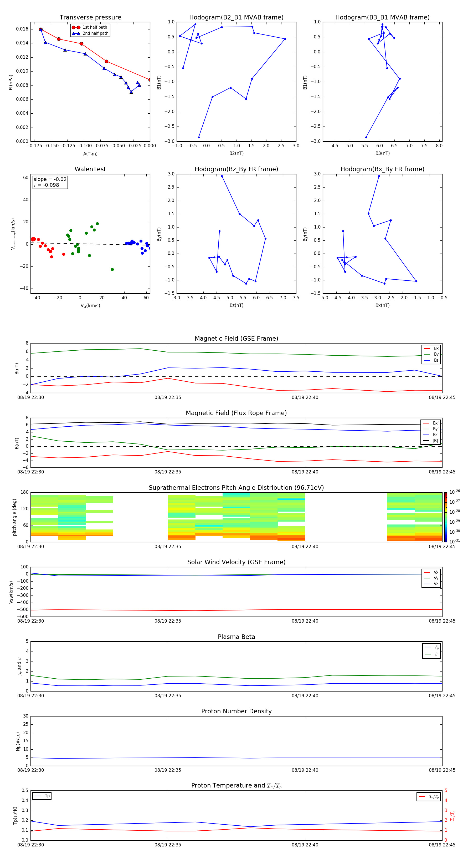Click the 'Proton Number Density' title

(236, 712)
